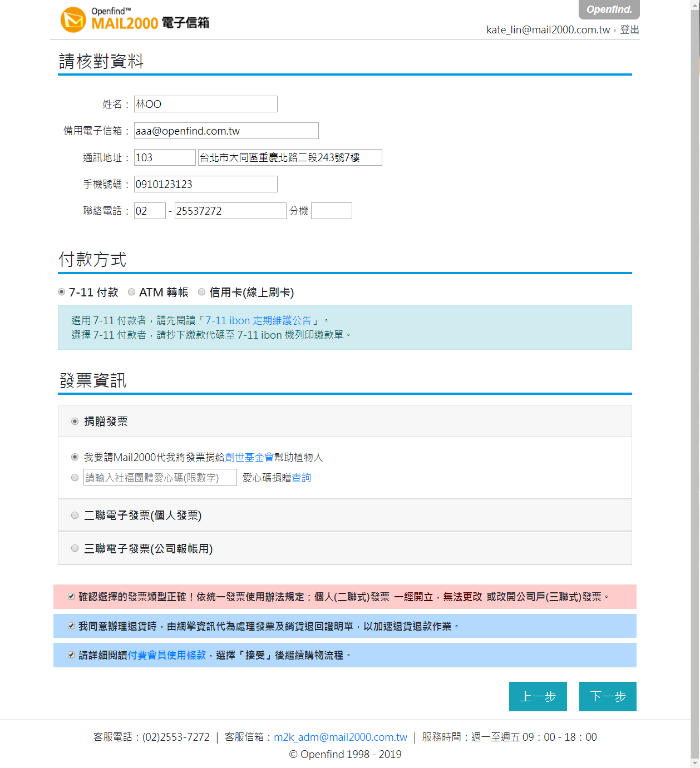The height and width of the screenshot is (768, 700).
Task: Toggle the 我同意辦理退貨時 agreement checkbox
Action: 71,626
